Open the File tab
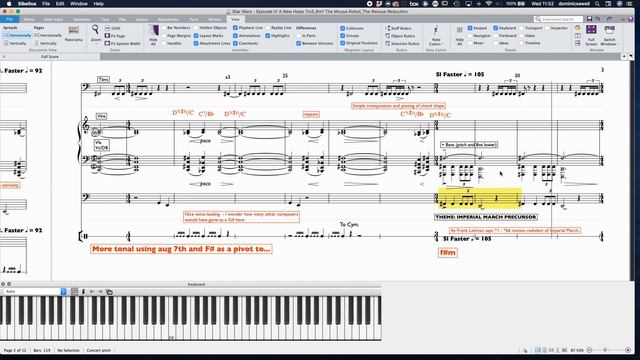Image resolution: width=640 pixels, height=360 pixels. pos(9,19)
